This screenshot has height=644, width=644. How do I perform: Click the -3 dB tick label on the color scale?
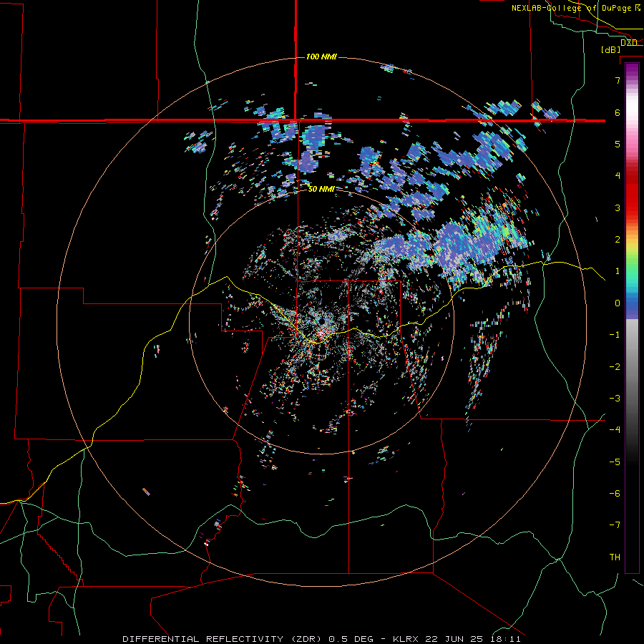(615, 399)
